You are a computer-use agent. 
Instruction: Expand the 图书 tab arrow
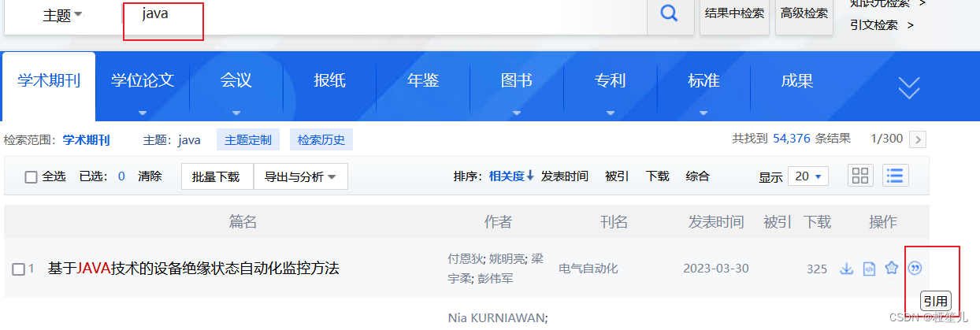click(516, 113)
